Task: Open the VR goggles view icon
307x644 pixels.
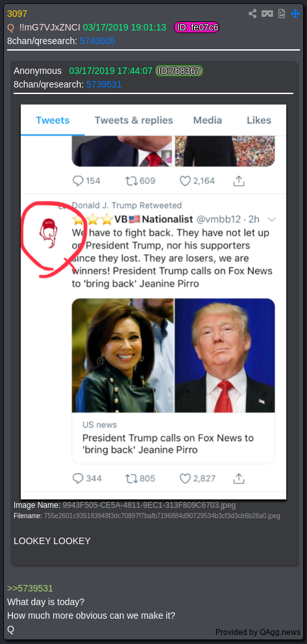Action: pyautogui.click(x=267, y=14)
